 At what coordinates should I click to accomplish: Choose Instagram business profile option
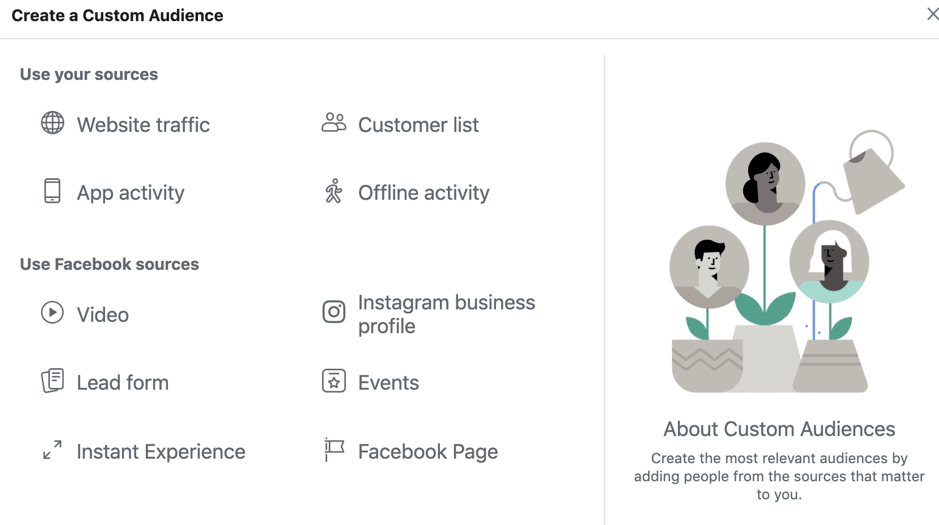coord(446,314)
